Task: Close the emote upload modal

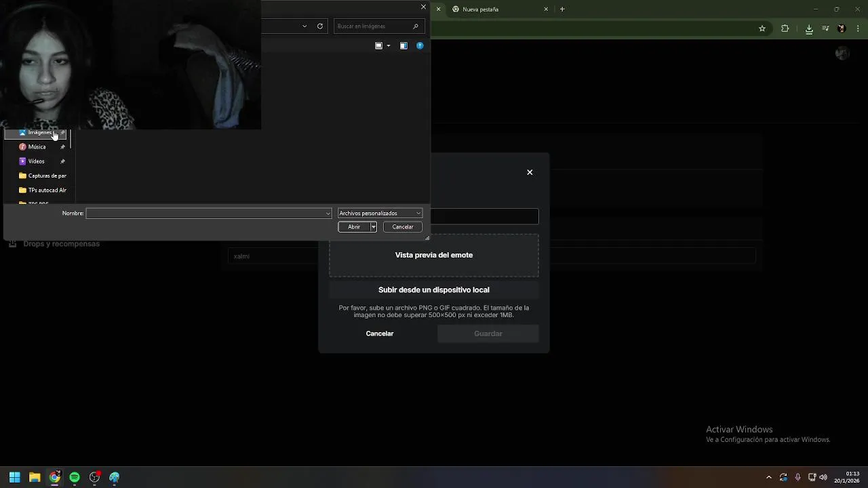Action: (530, 172)
